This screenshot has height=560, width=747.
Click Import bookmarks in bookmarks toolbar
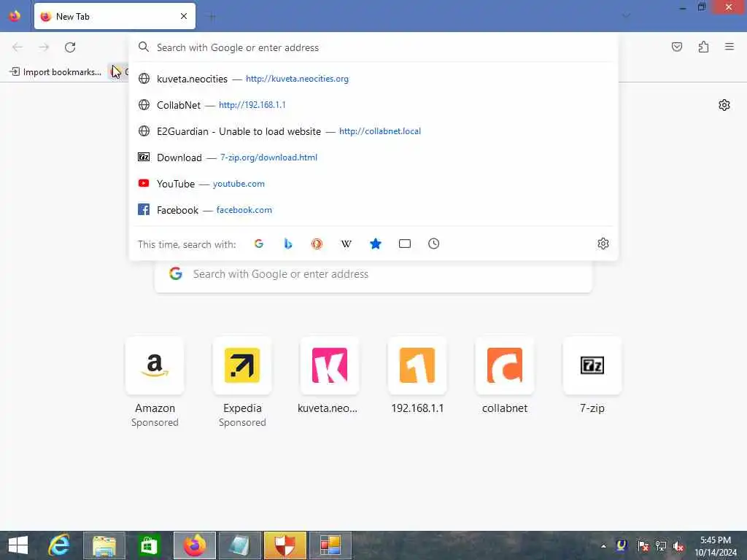click(x=55, y=72)
